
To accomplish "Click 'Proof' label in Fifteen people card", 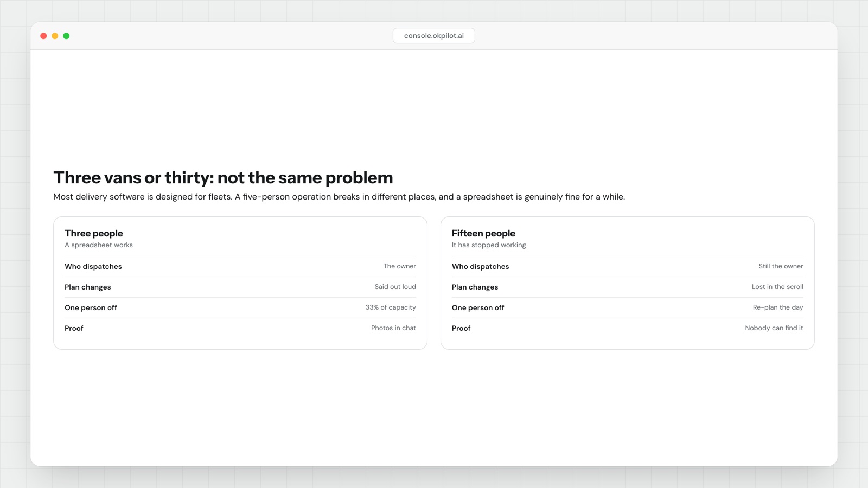I will pyautogui.click(x=461, y=329).
